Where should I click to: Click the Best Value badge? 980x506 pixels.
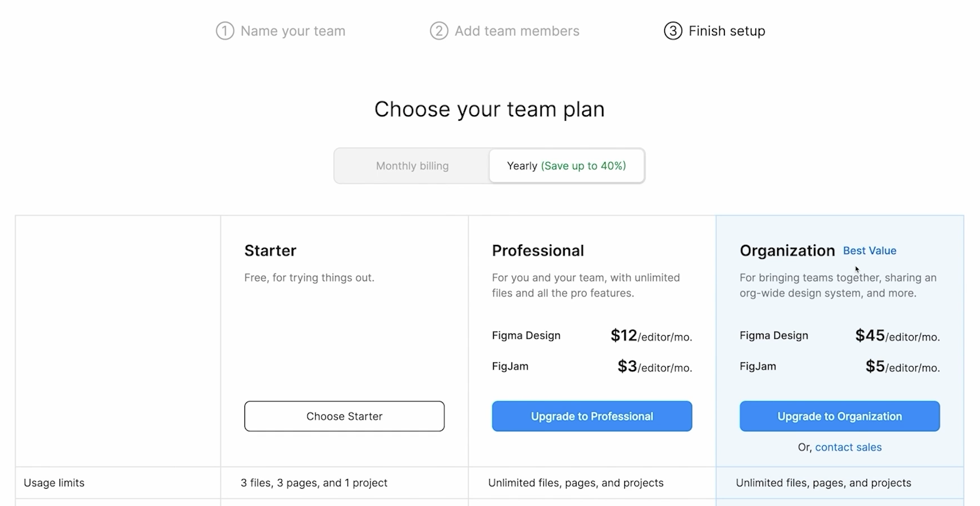pyautogui.click(x=869, y=250)
